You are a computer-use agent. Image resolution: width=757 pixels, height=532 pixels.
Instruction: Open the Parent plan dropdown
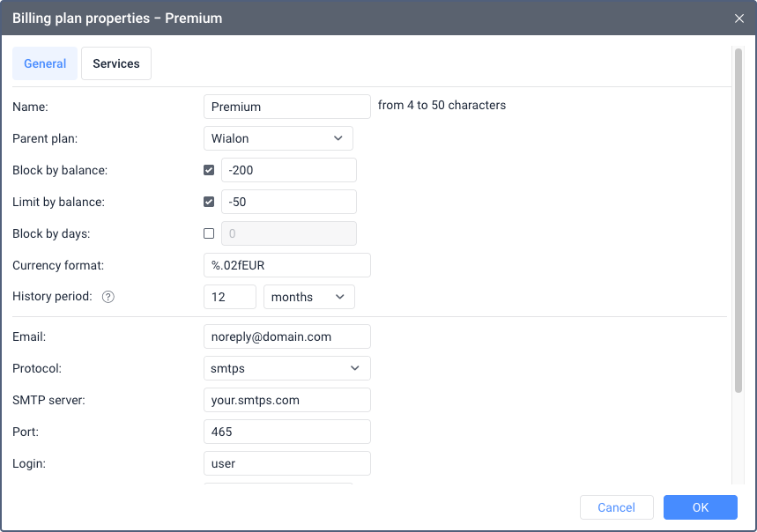click(278, 138)
